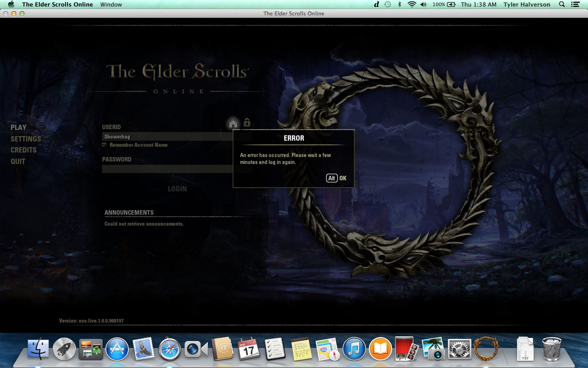Click the padlock icon above the login form

pyautogui.click(x=247, y=122)
